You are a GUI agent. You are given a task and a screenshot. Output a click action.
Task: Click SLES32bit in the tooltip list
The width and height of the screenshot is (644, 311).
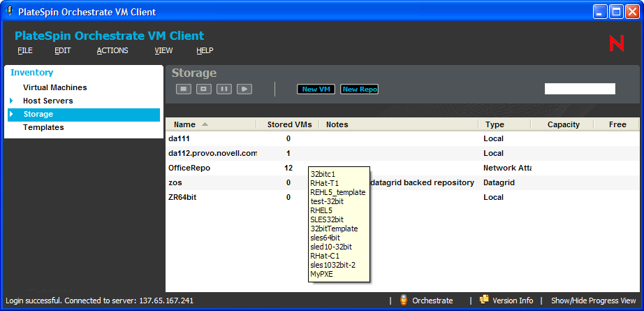click(x=327, y=219)
